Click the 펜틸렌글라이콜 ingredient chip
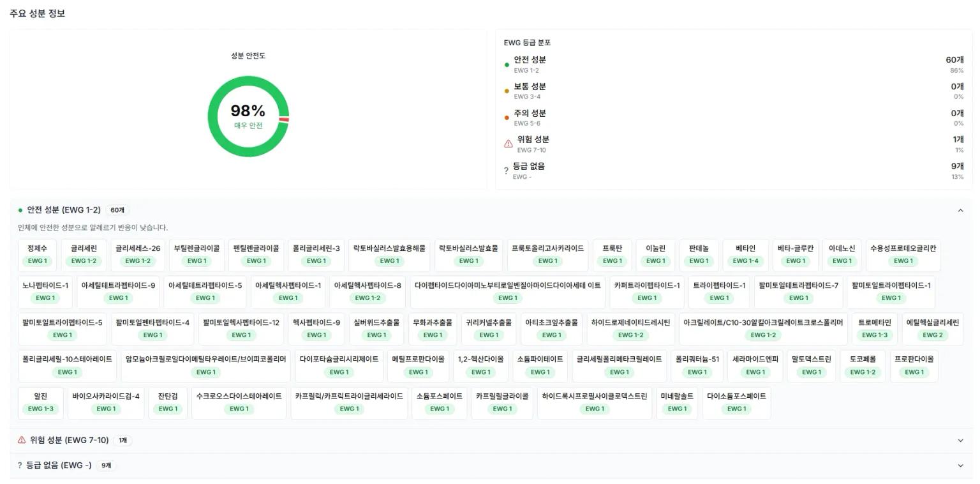This screenshot has height=484, width=980. click(x=256, y=255)
